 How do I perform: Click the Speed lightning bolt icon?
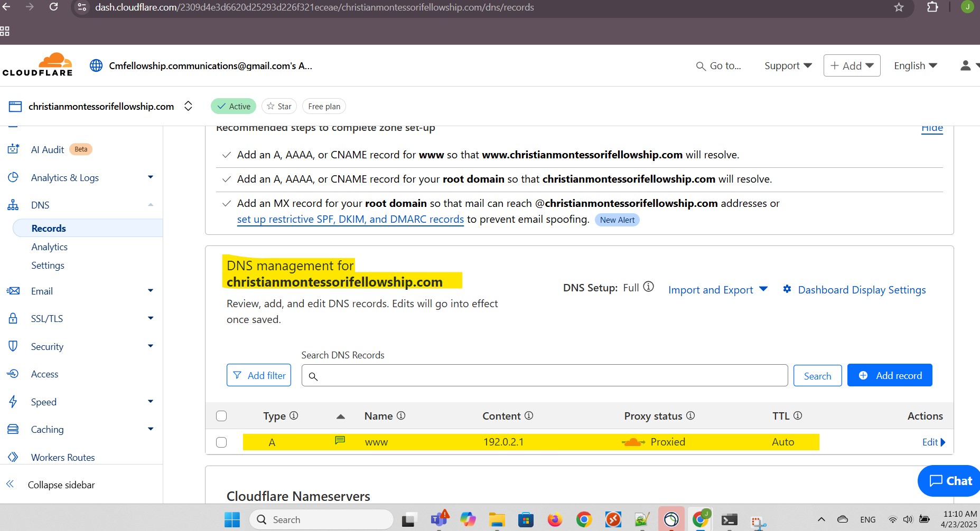pyautogui.click(x=13, y=402)
